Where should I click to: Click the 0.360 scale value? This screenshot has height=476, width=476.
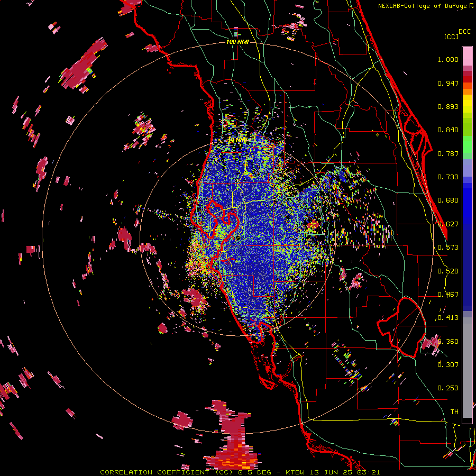pos(448,342)
